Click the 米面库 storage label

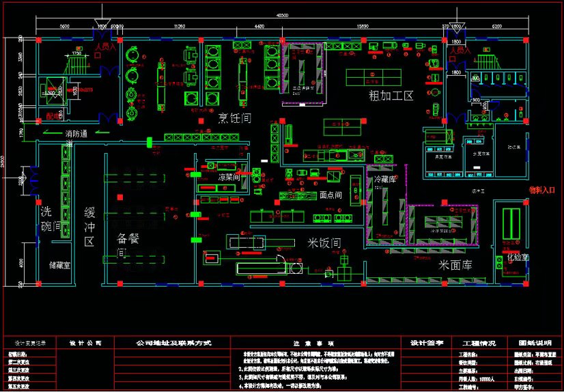pos(457,264)
